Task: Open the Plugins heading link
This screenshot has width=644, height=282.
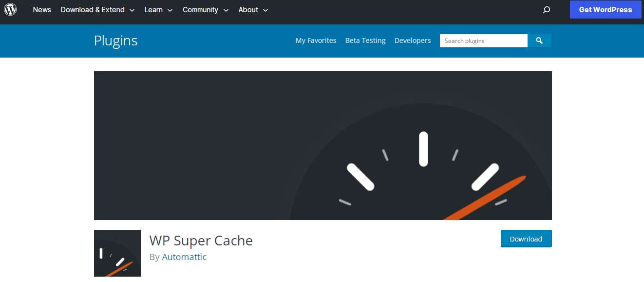Action: tap(116, 40)
